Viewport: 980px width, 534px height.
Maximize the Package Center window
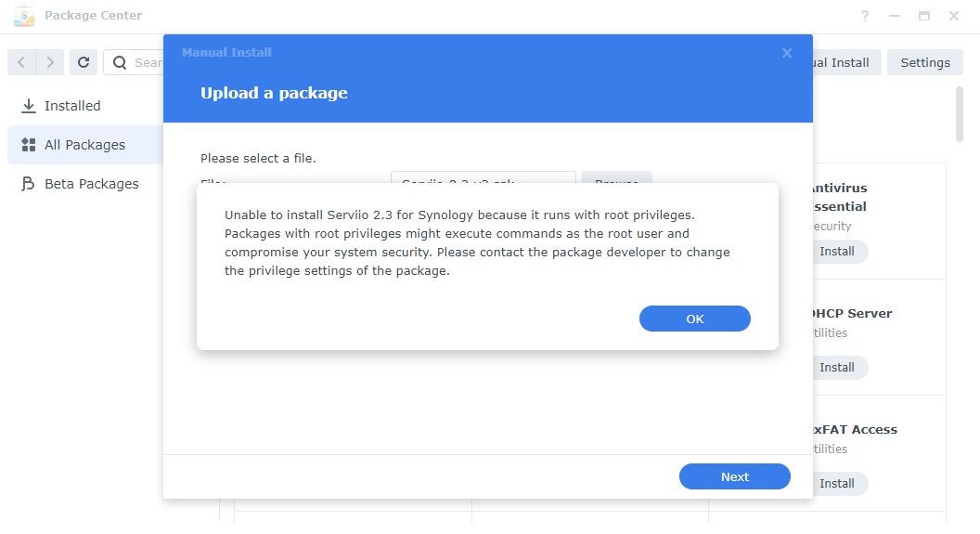tap(923, 17)
